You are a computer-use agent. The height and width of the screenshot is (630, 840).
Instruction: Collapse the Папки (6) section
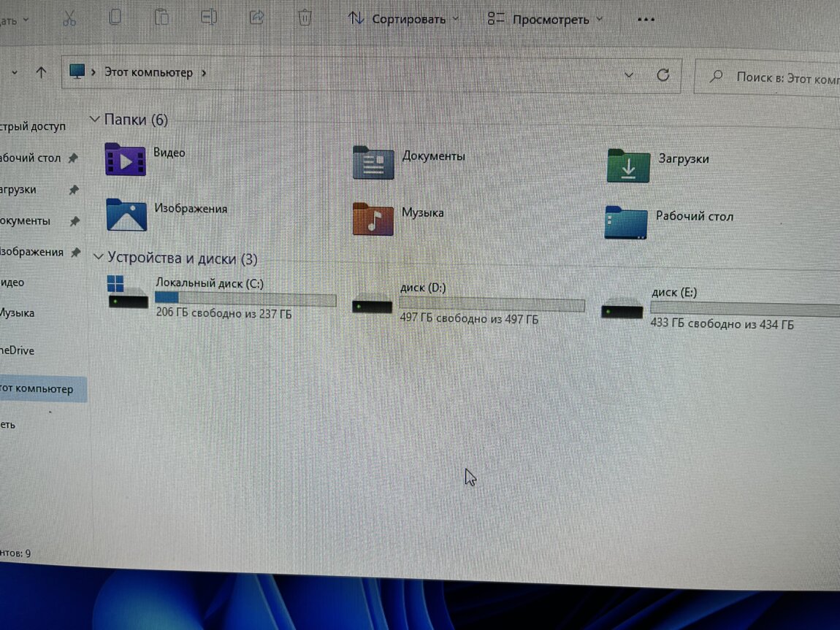[x=94, y=119]
